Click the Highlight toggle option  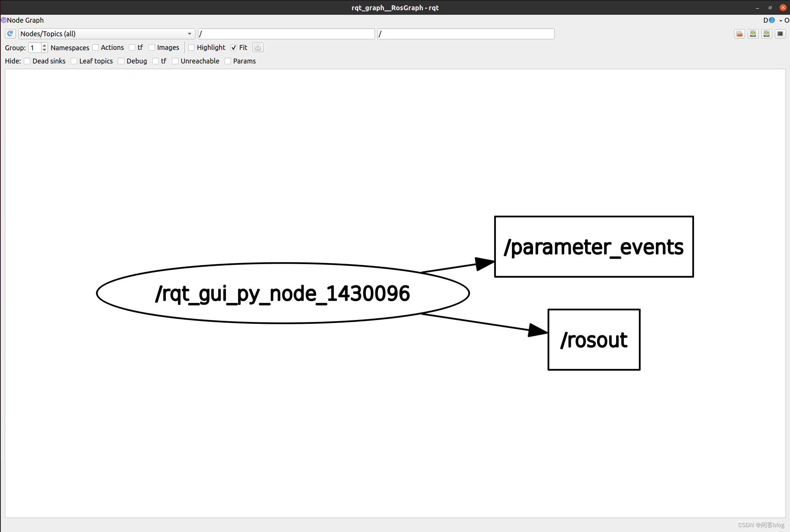pos(192,47)
